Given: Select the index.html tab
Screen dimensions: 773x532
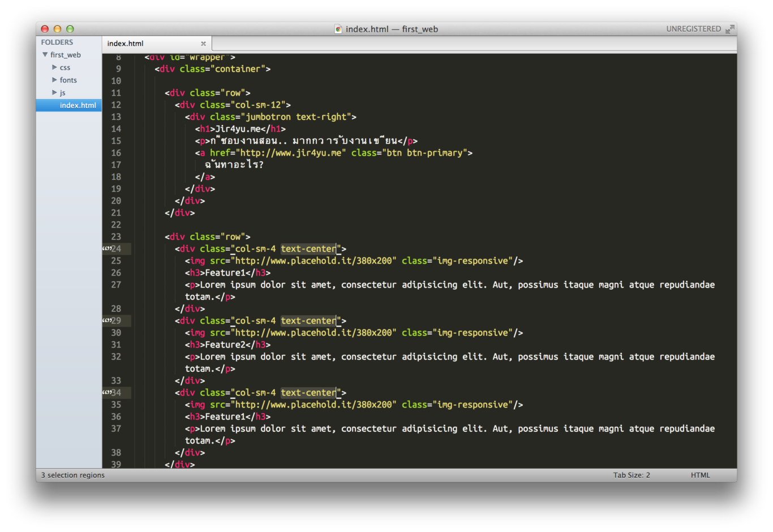Looking at the screenshot, I should pos(156,44).
